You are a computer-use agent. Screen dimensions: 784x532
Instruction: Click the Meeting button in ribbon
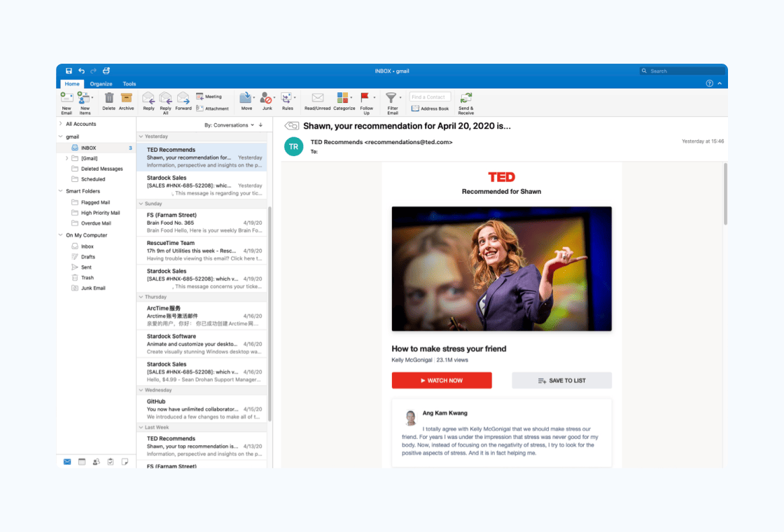[209, 97]
